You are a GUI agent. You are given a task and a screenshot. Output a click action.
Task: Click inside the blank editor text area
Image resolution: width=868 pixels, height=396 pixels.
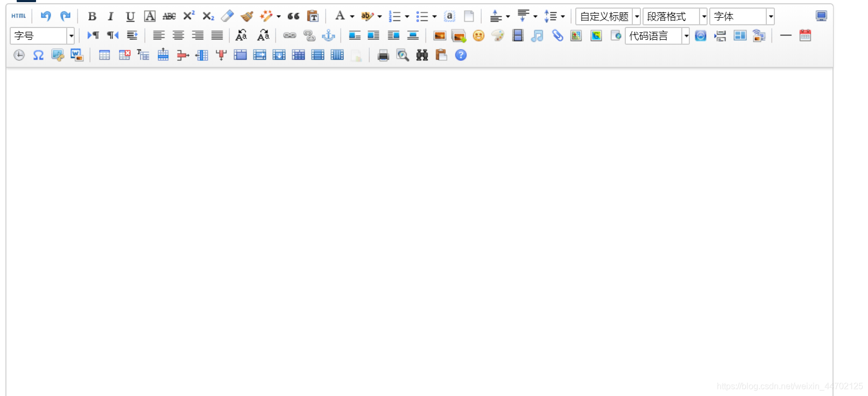tap(419, 232)
